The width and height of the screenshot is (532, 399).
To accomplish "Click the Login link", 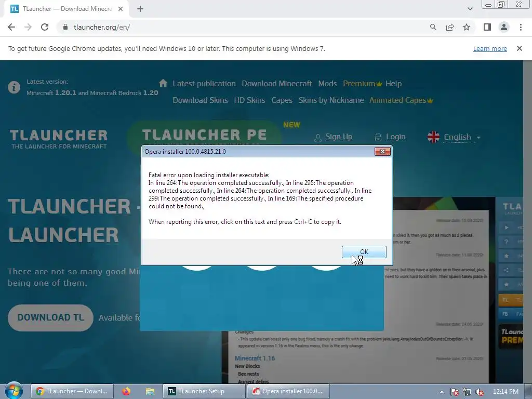I will coord(395,137).
